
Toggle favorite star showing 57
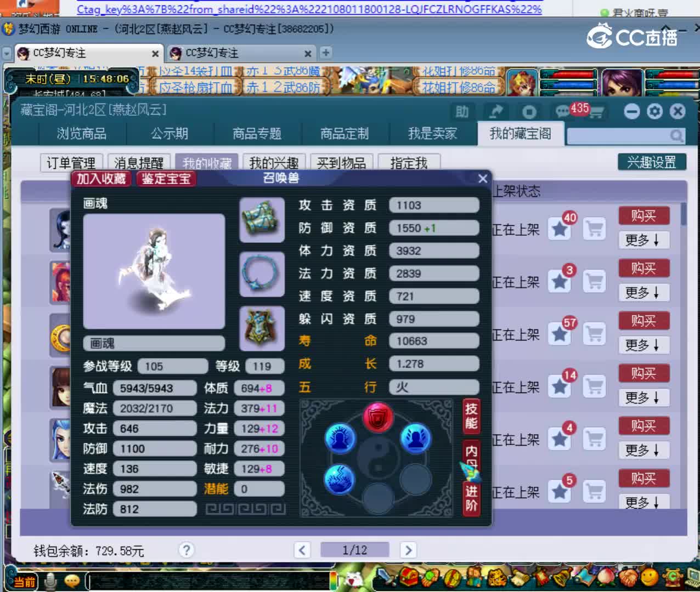[x=560, y=334]
